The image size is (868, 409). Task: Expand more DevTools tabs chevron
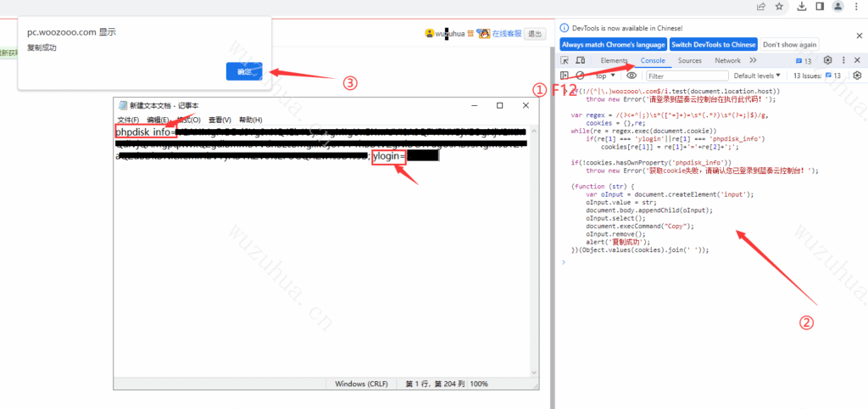pyautogui.click(x=753, y=61)
